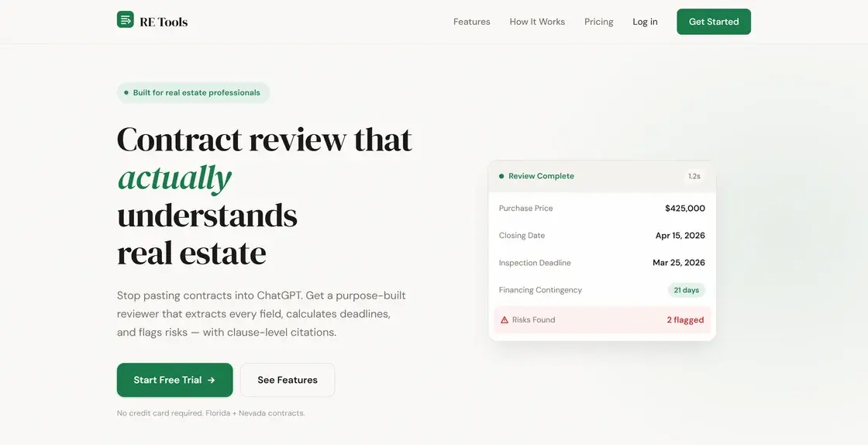The height and width of the screenshot is (445, 868).
Task: Click the 'Purchase Price' label
Action: [526, 208]
